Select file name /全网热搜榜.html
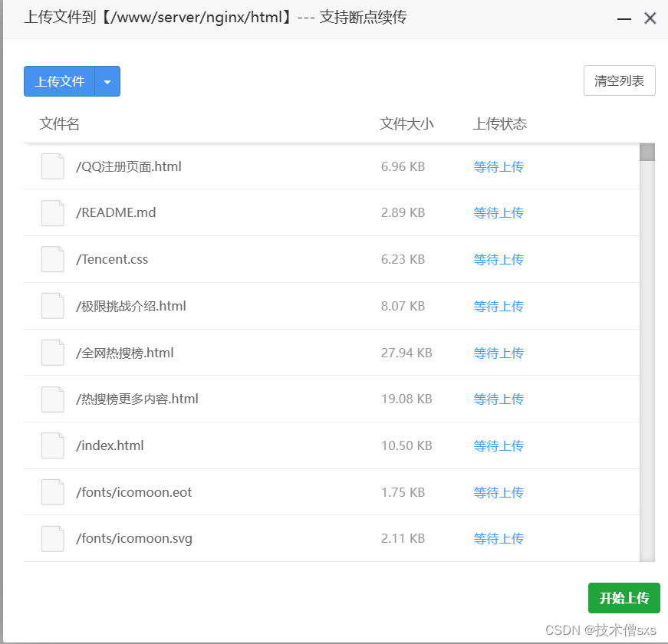 pos(125,353)
